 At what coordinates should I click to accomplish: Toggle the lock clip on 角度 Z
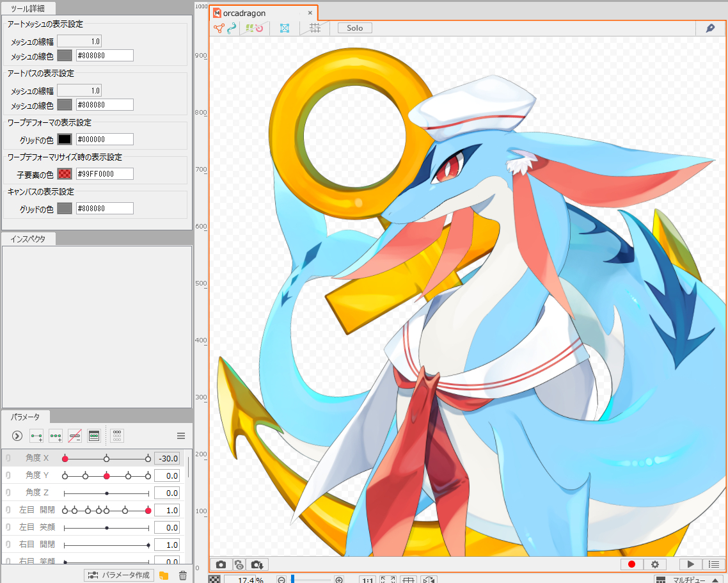coord(8,493)
